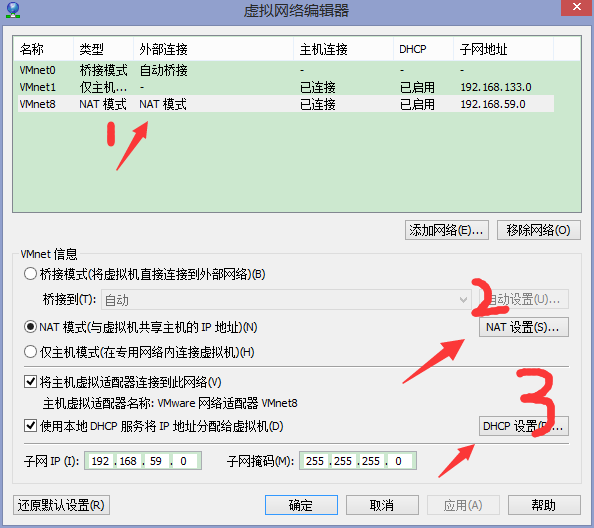Click the 192.168.133.0 subnet address cell

[x=496, y=87]
